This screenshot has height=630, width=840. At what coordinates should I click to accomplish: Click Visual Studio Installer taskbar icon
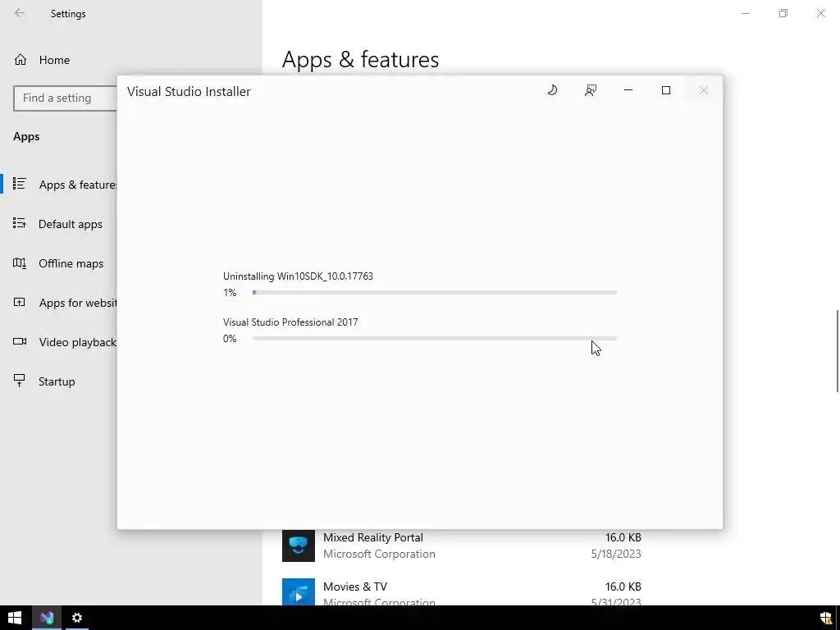tap(47, 618)
